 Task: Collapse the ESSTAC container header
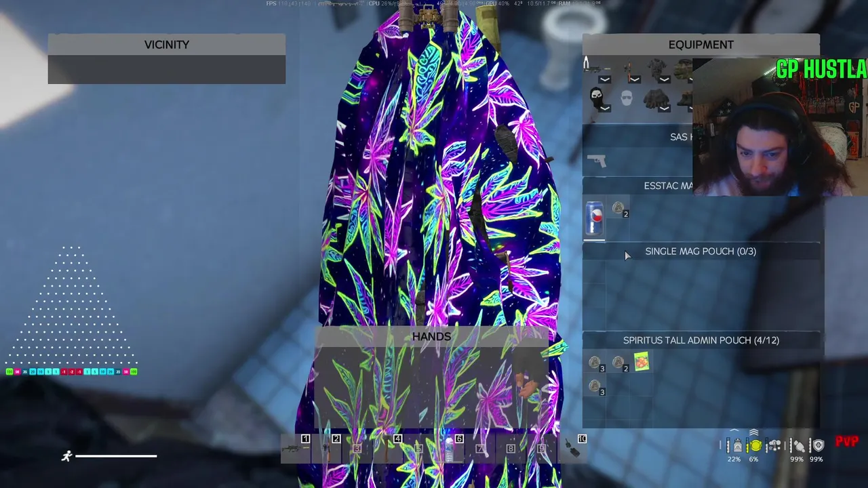[x=638, y=186]
